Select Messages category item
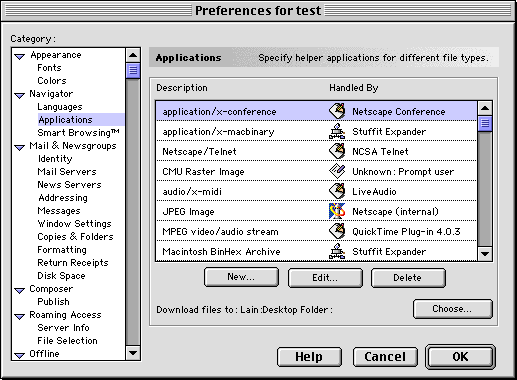Image resolution: width=517 pixels, height=380 pixels. point(59,211)
